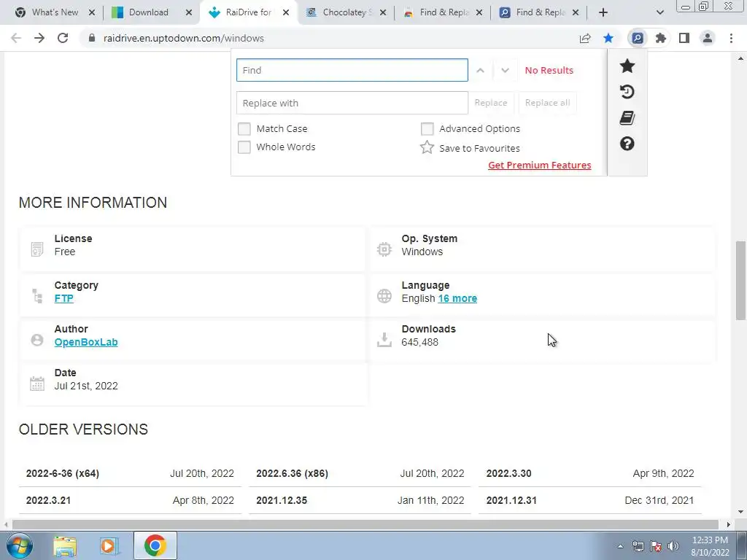This screenshot has height=560, width=747.
Task: Open Get Premium Features link
Action: tap(539, 166)
